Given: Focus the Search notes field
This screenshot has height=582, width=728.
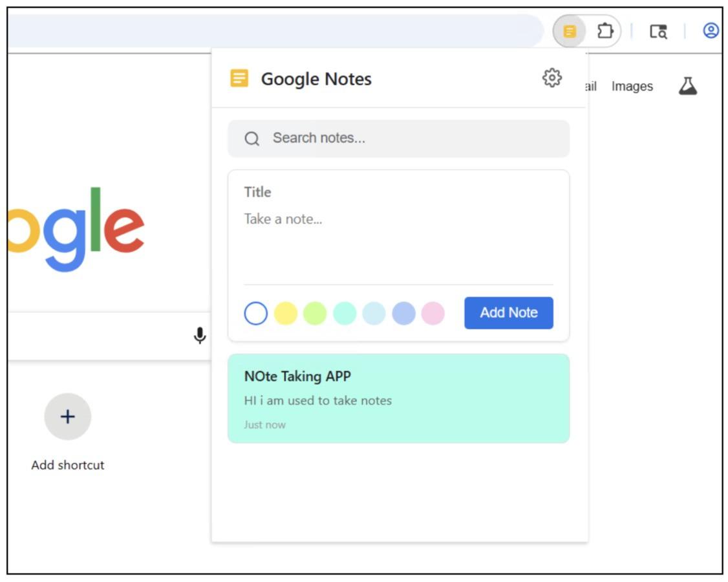Looking at the screenshot, I should coord(398,138).
